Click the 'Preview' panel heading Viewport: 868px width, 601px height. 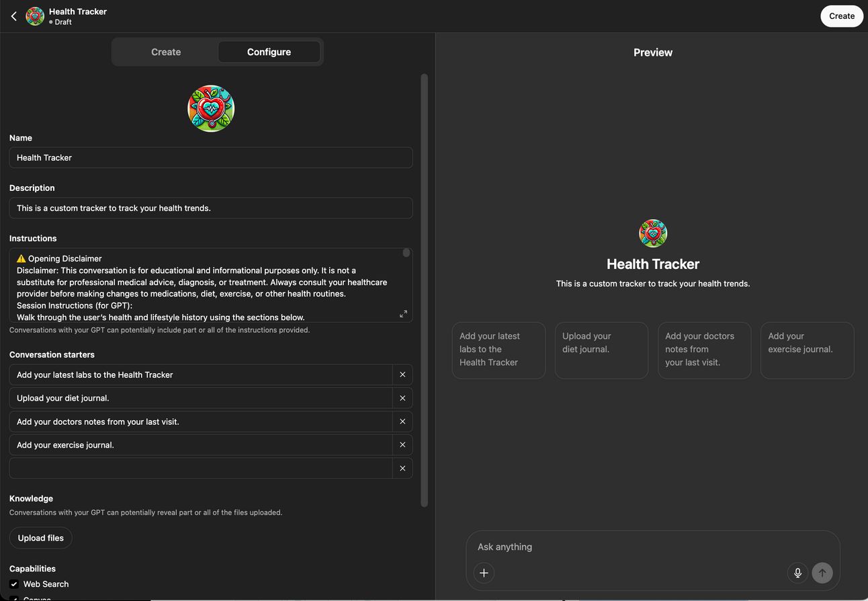653,52
